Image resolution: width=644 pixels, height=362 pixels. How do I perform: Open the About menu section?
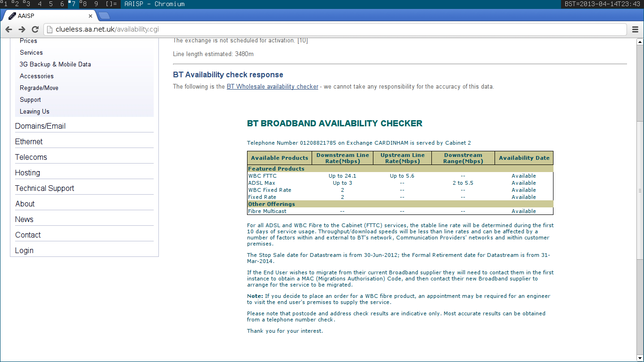(25, 204)
